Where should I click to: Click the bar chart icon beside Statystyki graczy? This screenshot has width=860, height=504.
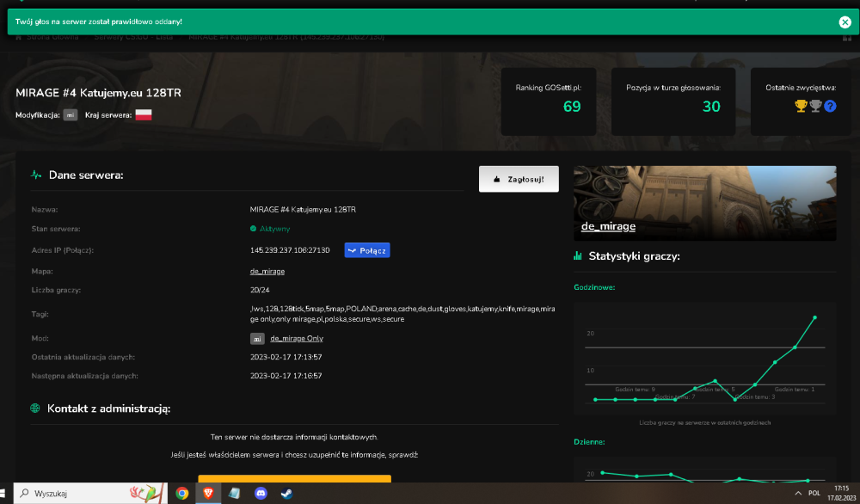pyautogui.click(x=578, y=255)
